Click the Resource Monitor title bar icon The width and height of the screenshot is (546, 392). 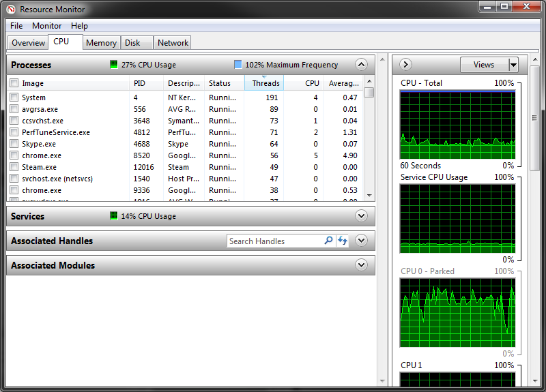11,10
